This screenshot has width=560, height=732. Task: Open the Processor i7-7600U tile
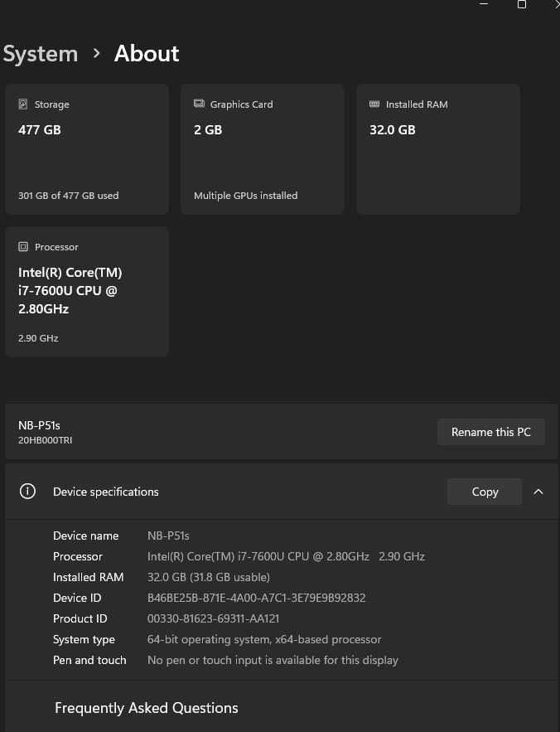pos(87,292)
